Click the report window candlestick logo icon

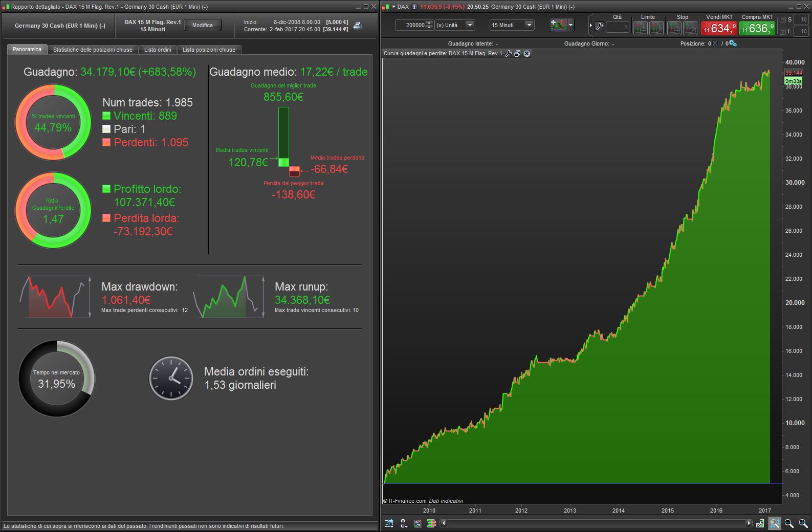point(6,7)
